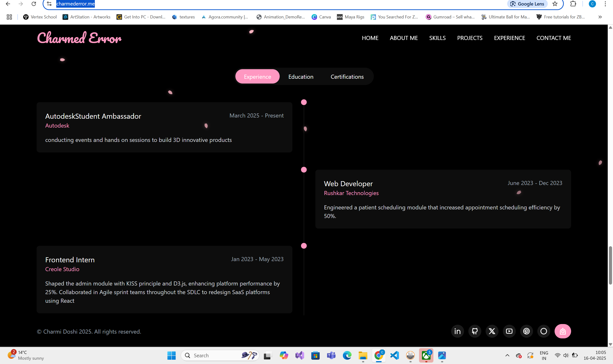
Task: Open the YouTube channel icon
Action: 509,331
